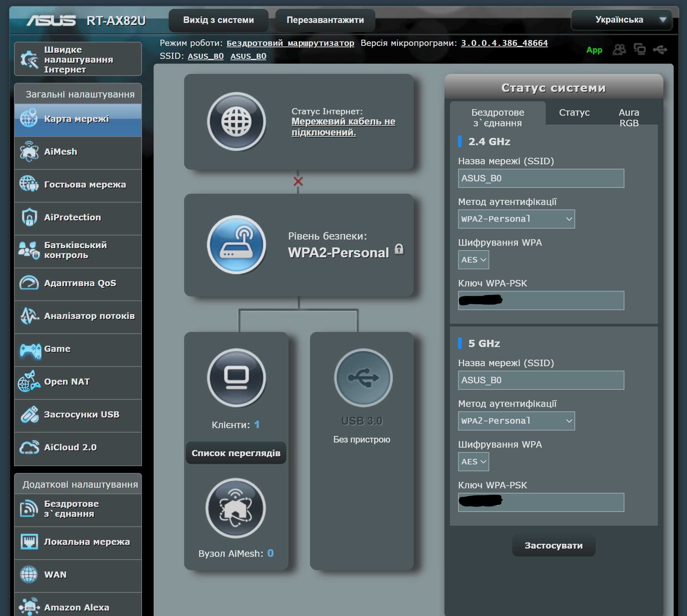Screen dimensions: 687x616
Task: Focus the 2.4 GHz SSID input field
Action: click(541, 178)
